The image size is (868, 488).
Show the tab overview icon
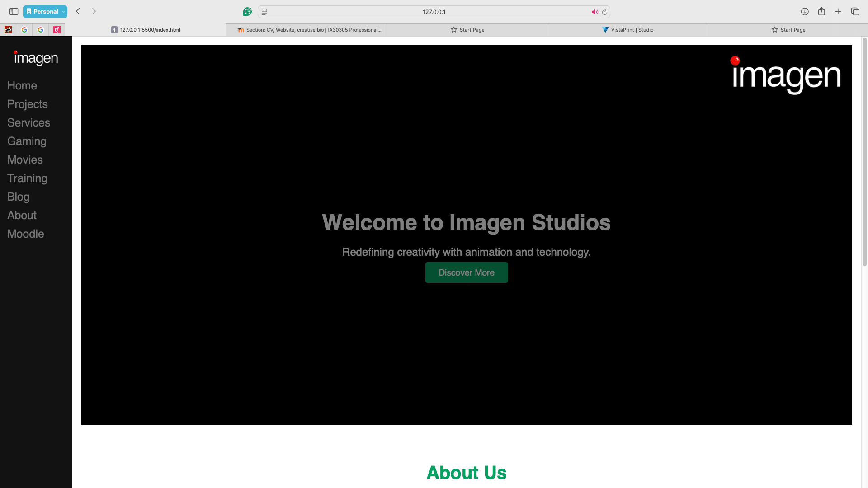[x=855, y=12]
